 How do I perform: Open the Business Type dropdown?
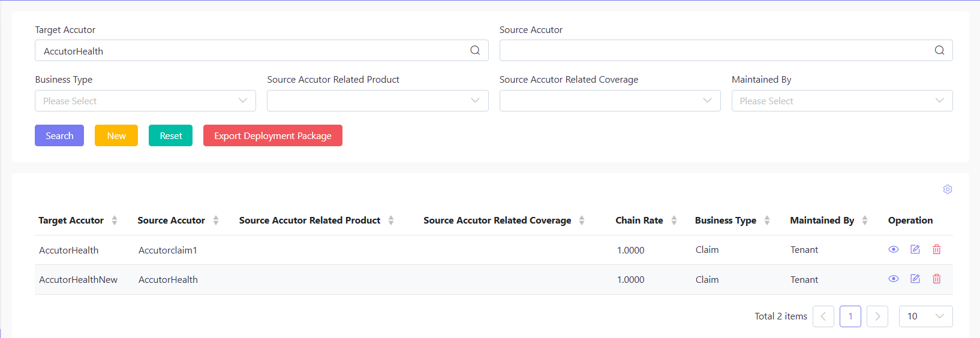145,101
